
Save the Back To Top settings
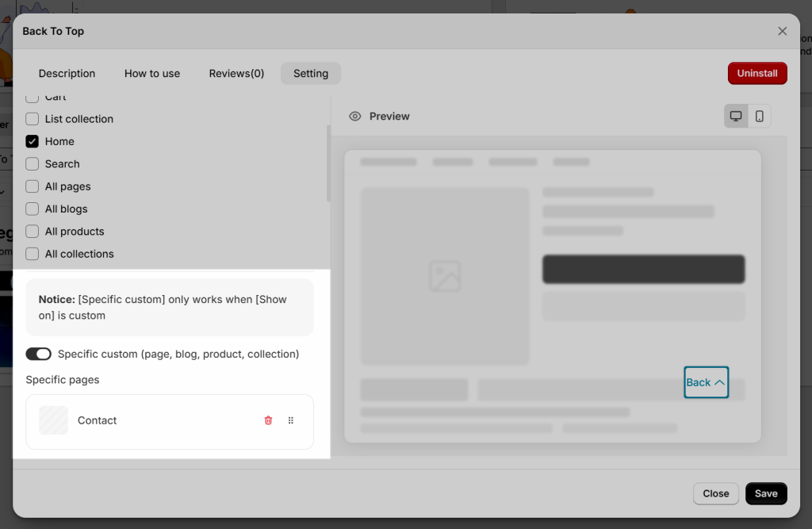pos(766,494)
